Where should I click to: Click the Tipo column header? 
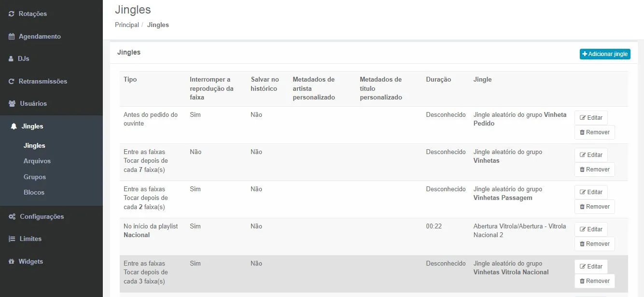coord(130,79)
